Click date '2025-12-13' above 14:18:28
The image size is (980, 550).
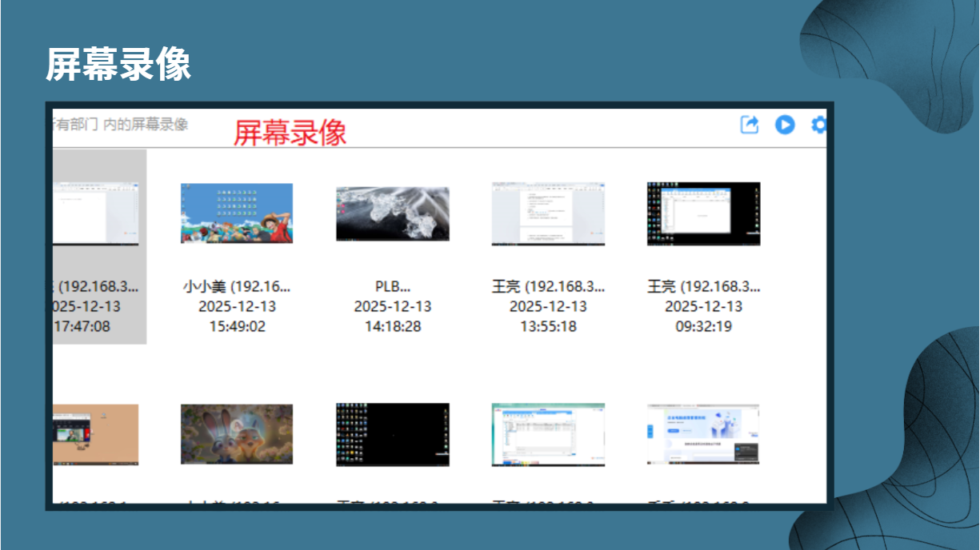coord(392,306)
